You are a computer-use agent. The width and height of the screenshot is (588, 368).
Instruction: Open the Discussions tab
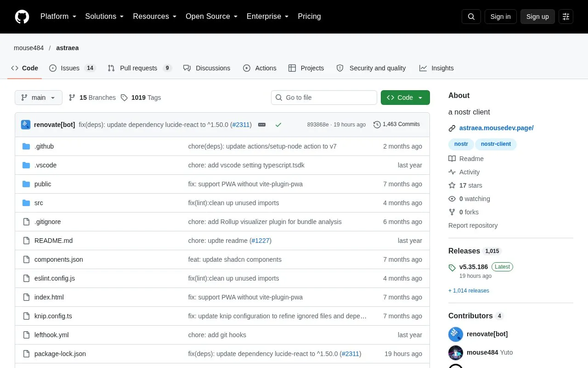coord(207,68)
